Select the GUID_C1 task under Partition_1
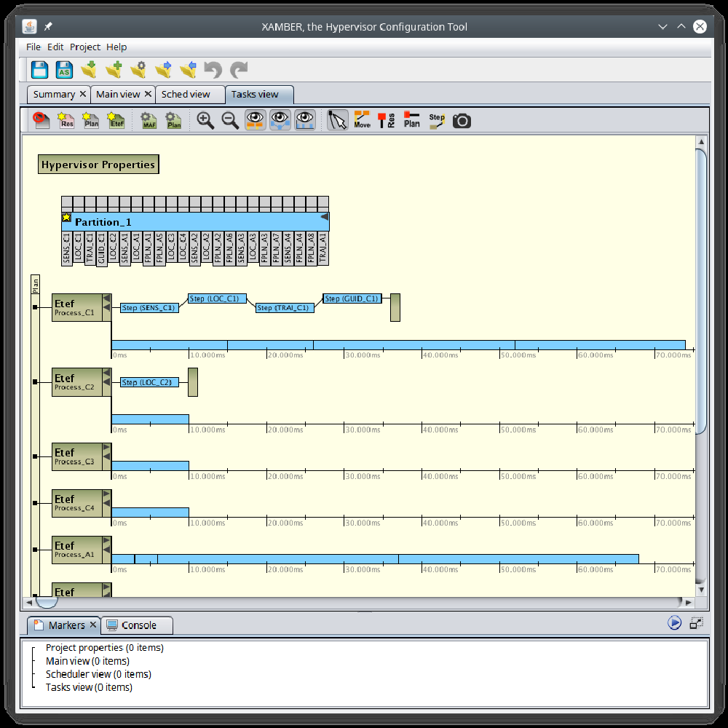728x728 pixels. (x=102, y=249)
